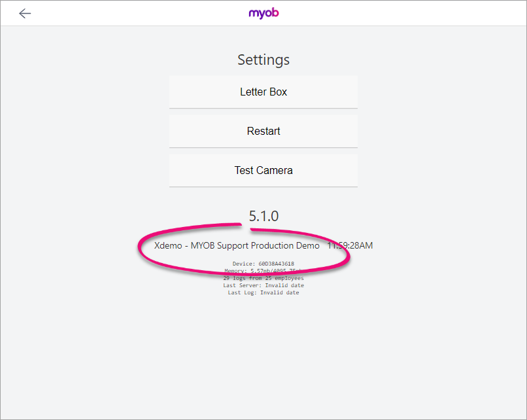Viewport: 527px width, 420px height.
Task: Click the word Demo before the clock time
Action: 308,246
